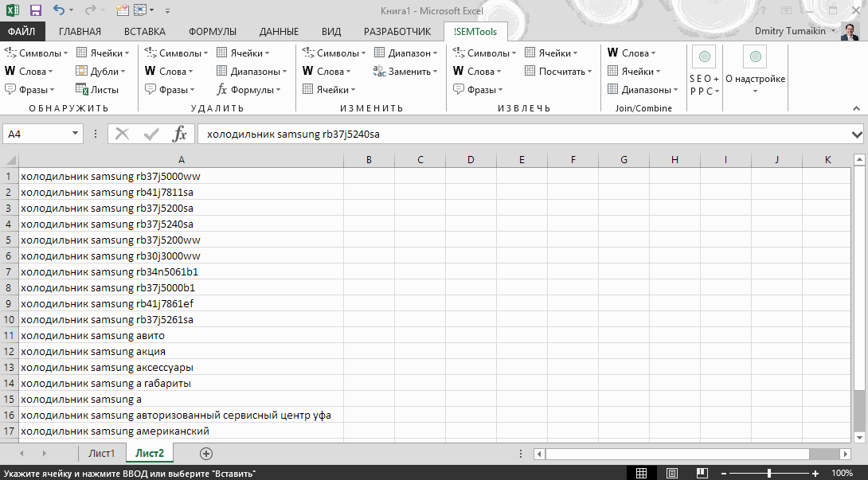868x480 pixels.
Task: Switch to Normal view in status bar
Action: coord(641,473)
